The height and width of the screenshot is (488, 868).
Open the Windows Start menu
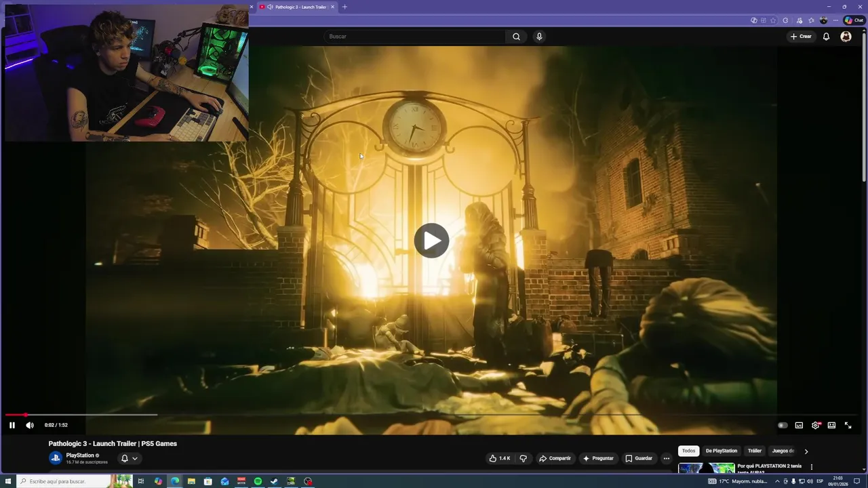(x=8, y=481)
